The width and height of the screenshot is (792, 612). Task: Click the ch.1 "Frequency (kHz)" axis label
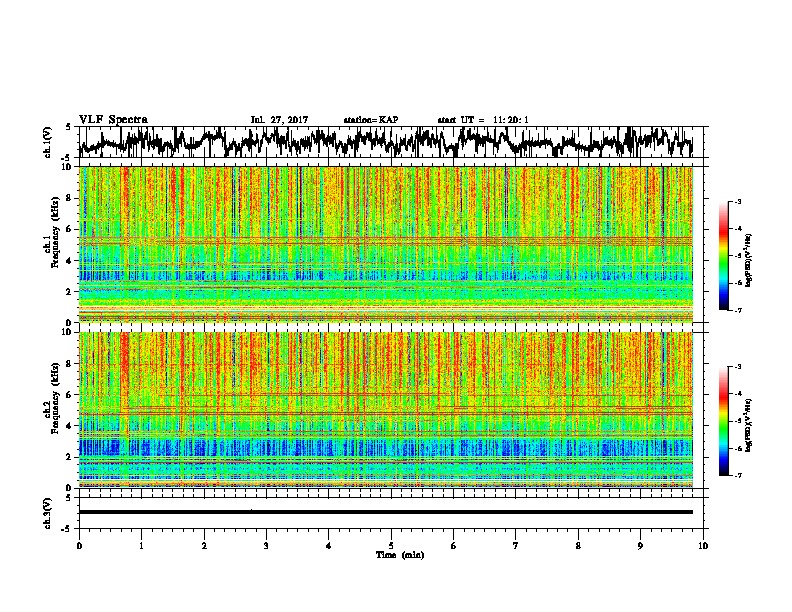pos(56,233)
